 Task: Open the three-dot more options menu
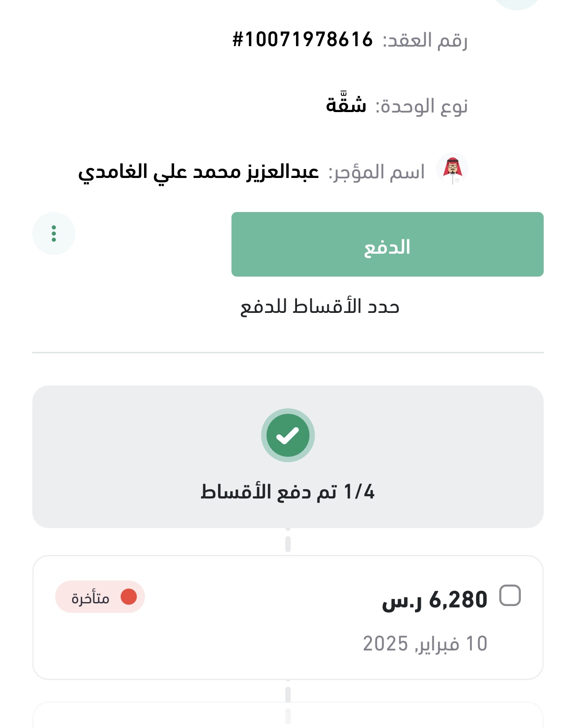(x=54, y=234)
